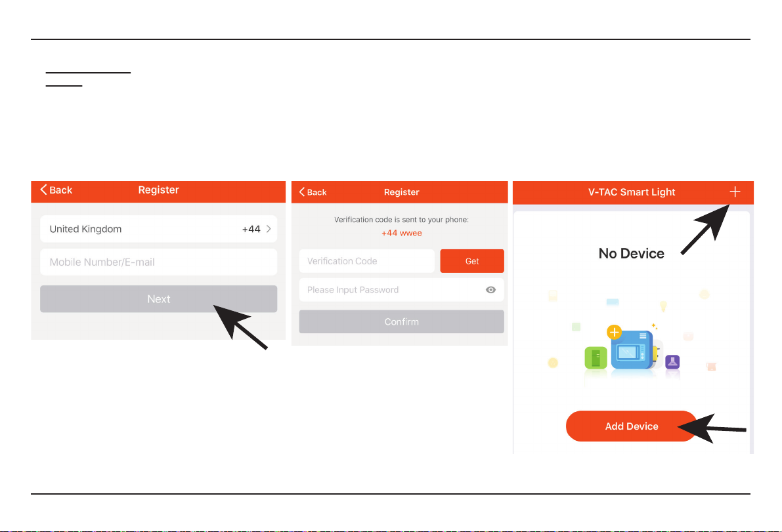Click the No Device heading
The width and height of the screenshot is (782, 532).
pos(632,254)
